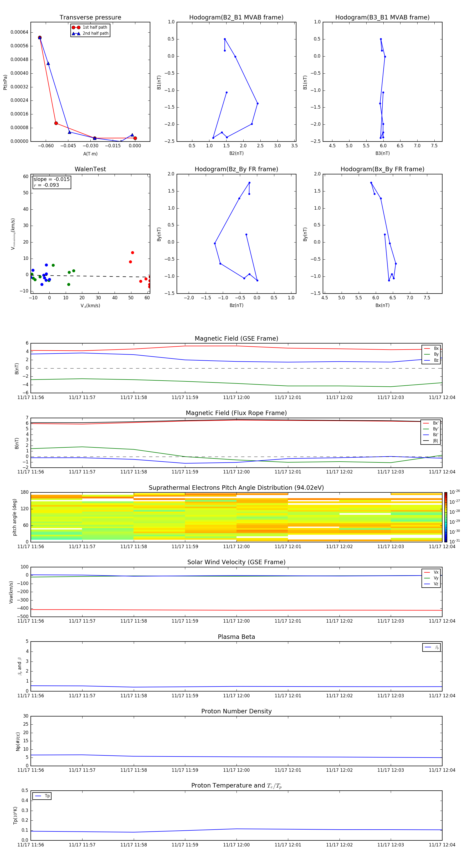This screenshot has width=473, height=868.
Task: Click the 'Bz' legend entry in GSE magnetic field
Action: click(x=431, y=360)
